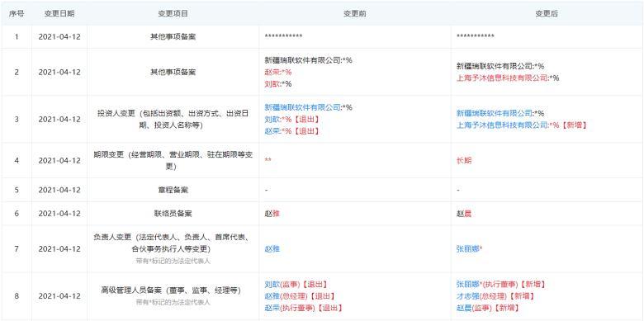
Task: Open 新疆瑞联软件有限公司 link in row 3 变更前
Action: 303,107
